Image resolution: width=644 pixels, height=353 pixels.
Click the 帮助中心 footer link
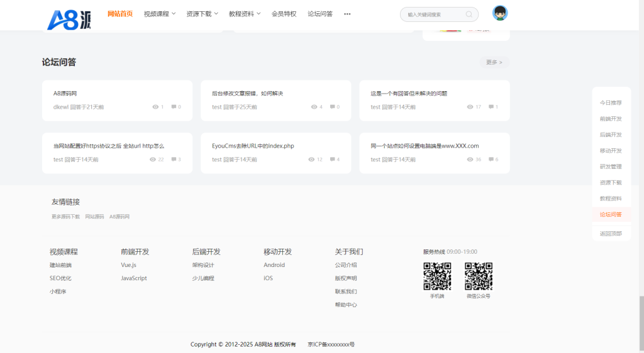(x=346, y=305)
